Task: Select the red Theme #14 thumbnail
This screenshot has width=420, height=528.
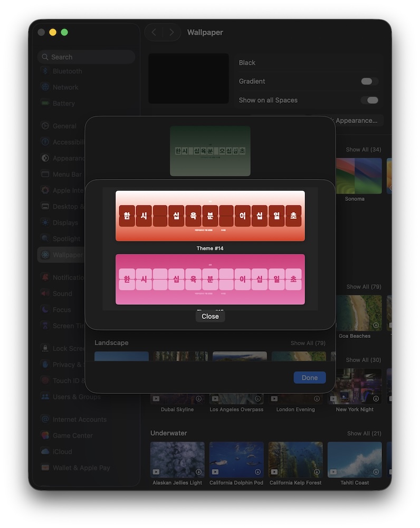Action: coord(210,216)
